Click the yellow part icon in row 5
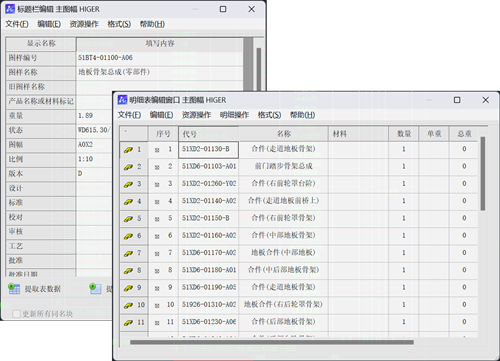This screenshot has height=361, width=500. 128,219
